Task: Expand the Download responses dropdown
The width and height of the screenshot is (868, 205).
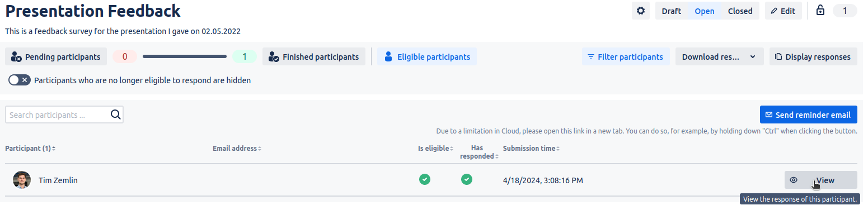Action: pyautogui.click(x=719, y=56)
